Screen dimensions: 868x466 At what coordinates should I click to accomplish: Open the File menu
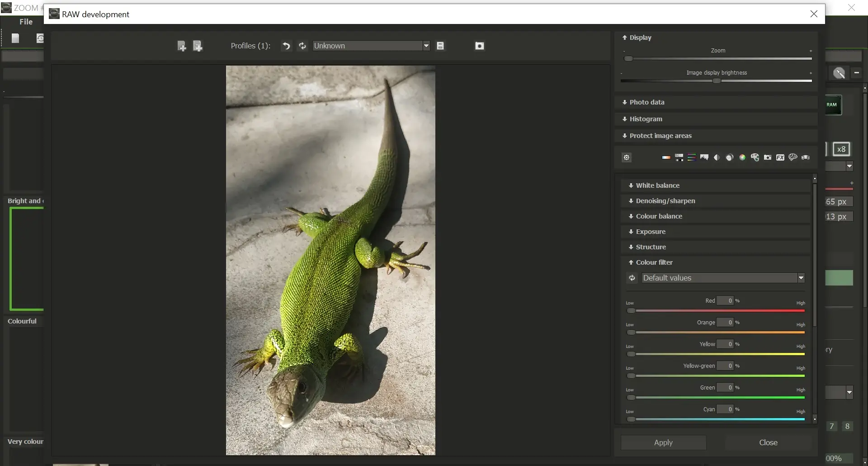pos(26,22)
